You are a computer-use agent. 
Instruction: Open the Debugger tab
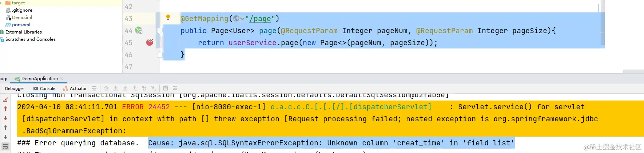coord(15,89)
